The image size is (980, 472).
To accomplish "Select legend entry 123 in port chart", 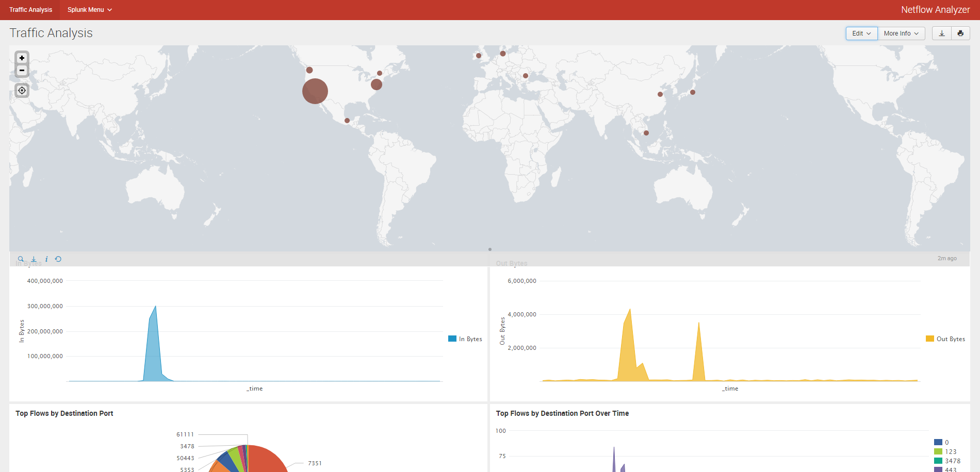I will (945, 451).
